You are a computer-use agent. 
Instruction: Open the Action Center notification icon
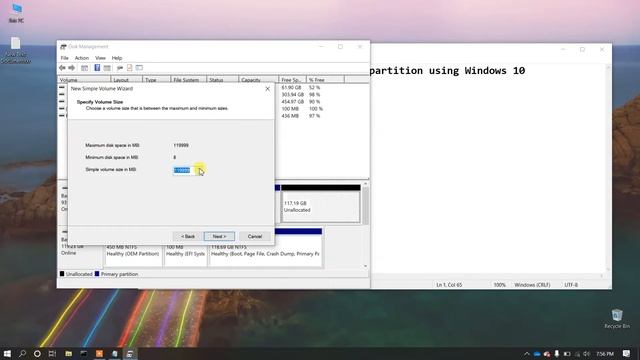coord(627,354)
